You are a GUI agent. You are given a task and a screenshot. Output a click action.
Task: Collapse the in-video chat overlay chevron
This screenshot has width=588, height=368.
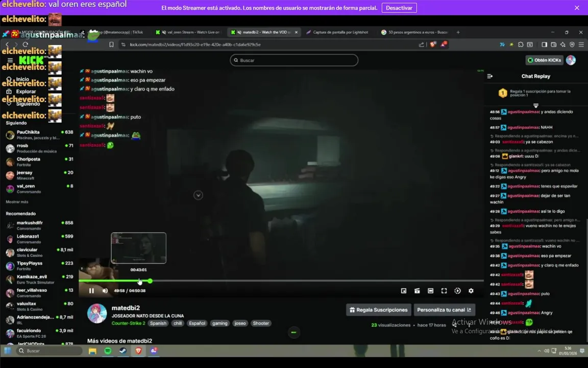coord(198,195)
